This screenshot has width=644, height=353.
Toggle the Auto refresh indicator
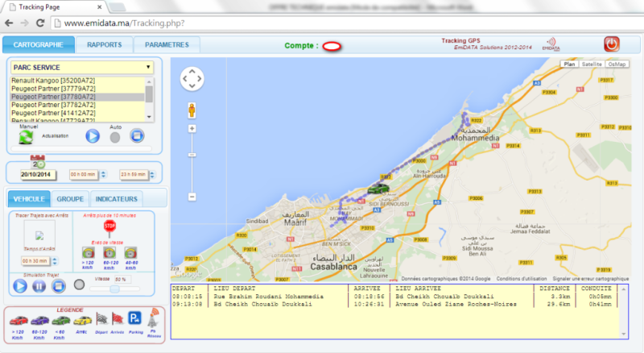(115, 136)
